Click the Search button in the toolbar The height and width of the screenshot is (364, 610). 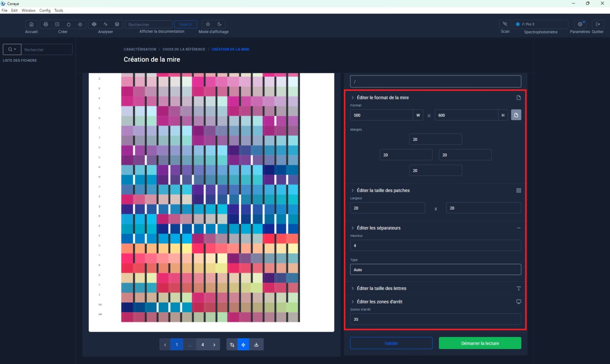click(186, 24)
